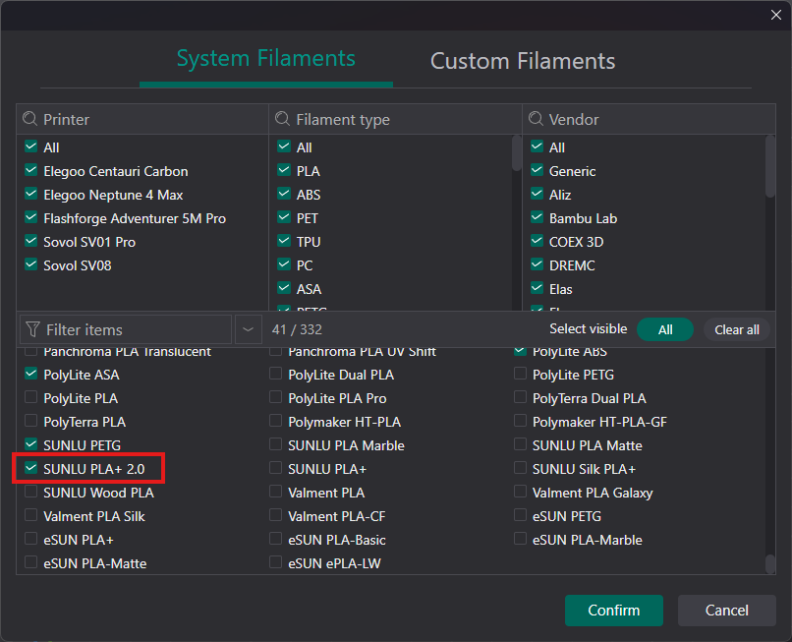This screenshot has width=792, height=642.
Task: Uncheck PLA filament type
Action: tap(284, 171)
